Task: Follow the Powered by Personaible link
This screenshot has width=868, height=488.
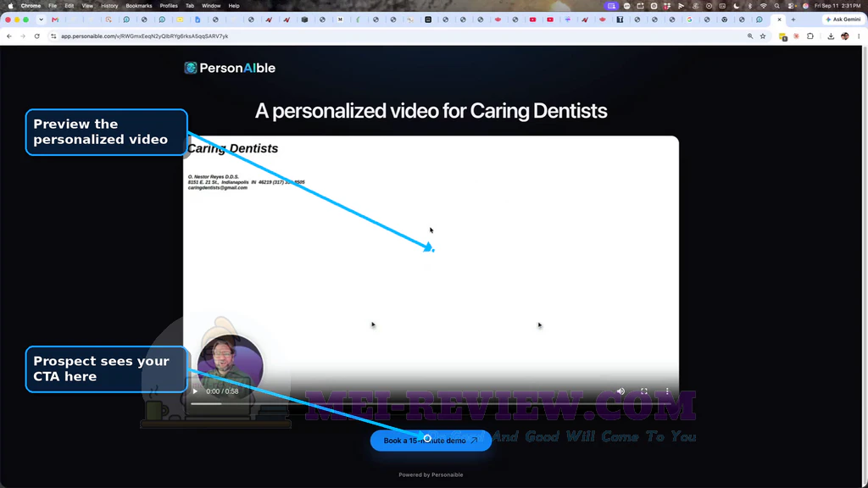Action: (431, 474)
